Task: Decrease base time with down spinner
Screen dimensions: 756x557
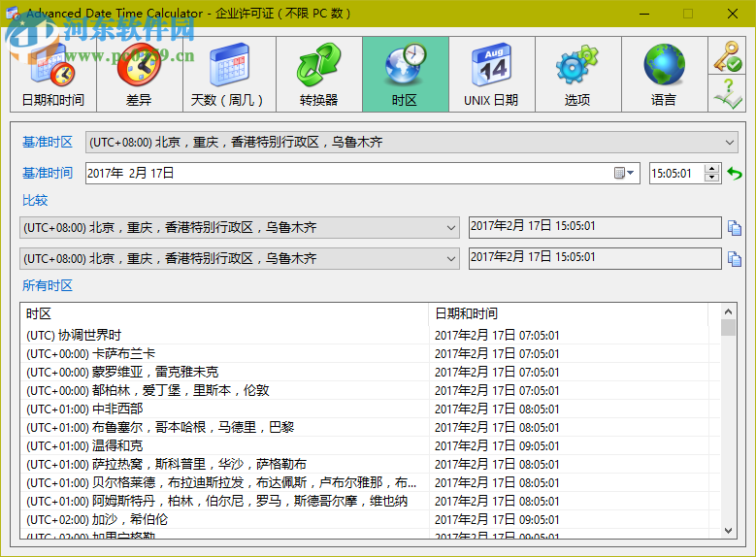Action: (x=711, y=177)
